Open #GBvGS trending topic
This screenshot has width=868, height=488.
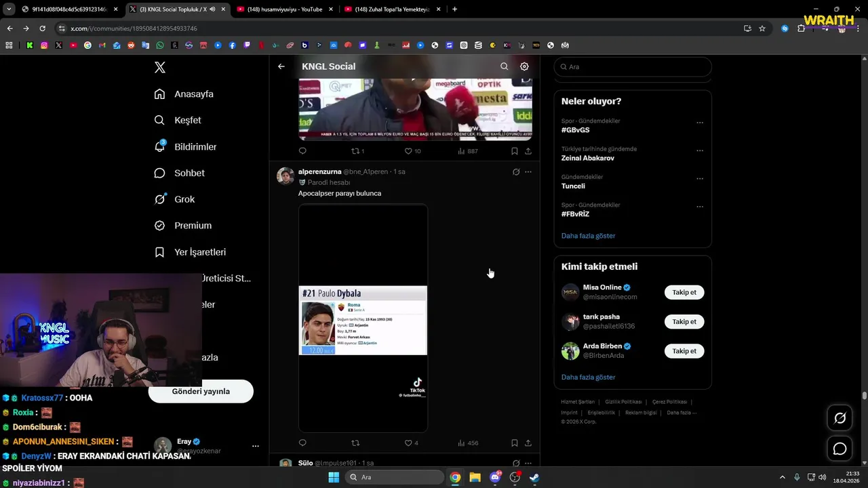(575, 130)
